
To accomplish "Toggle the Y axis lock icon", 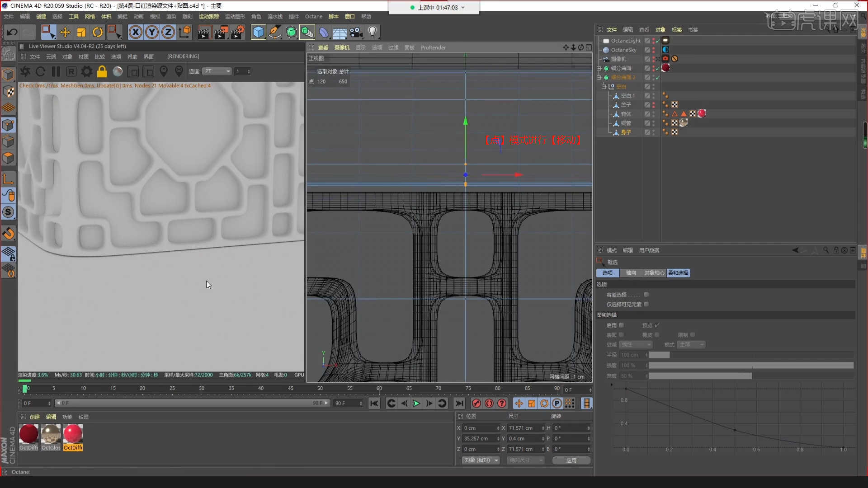I will tap(152, 32).
